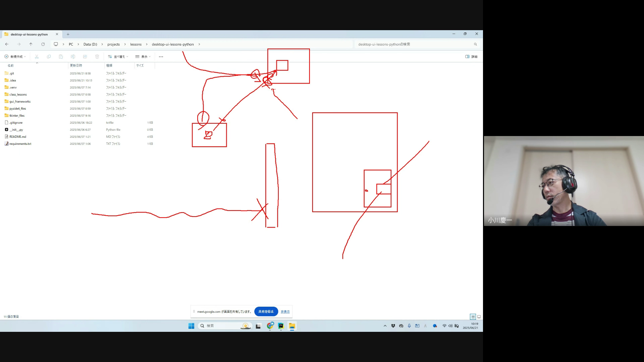Switch to large thumbnails view in status bar

[479, 317]
